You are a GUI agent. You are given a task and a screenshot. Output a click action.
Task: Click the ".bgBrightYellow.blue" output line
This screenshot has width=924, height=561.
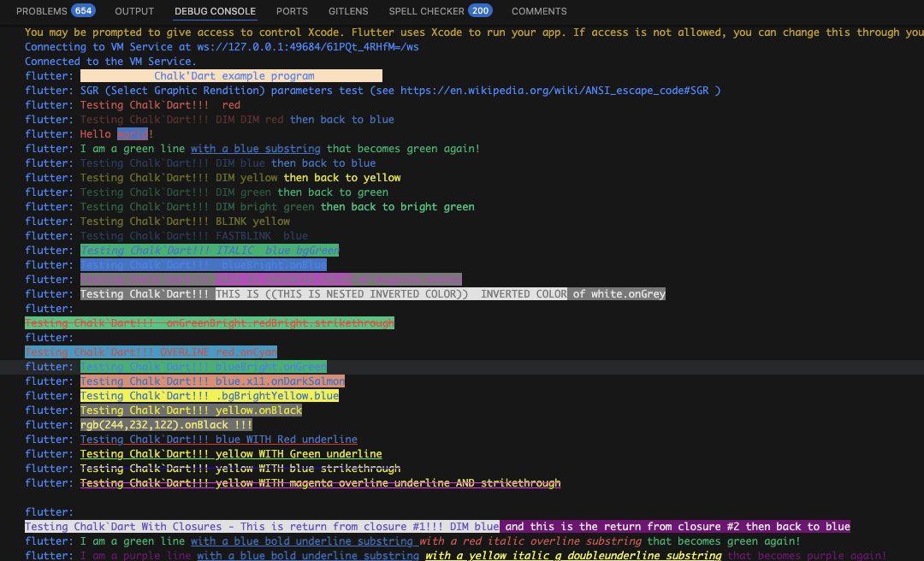tap(210, 395)
